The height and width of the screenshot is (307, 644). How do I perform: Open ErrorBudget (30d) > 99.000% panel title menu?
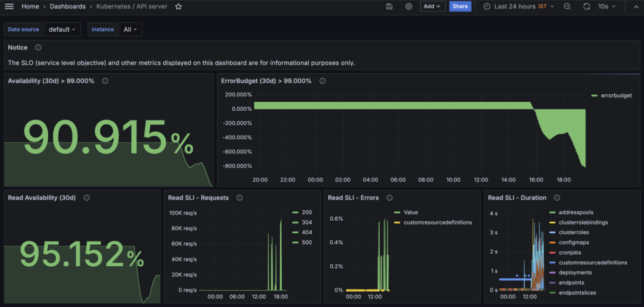pos(266,81)
